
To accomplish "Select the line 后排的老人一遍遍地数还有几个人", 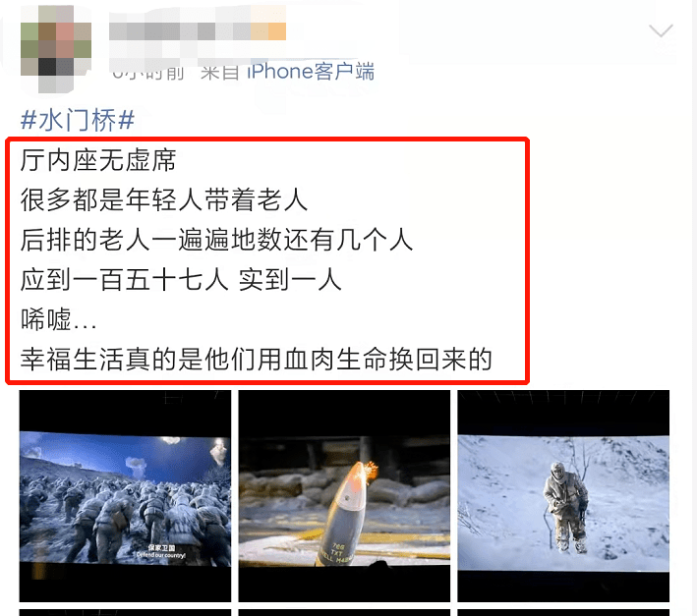I will coord(216,240).
